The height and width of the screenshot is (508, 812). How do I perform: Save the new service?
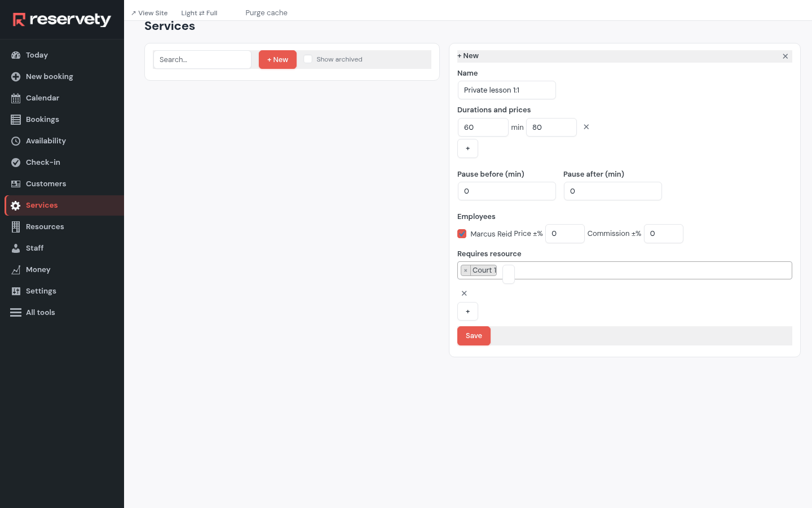click(x=474, y=336)
